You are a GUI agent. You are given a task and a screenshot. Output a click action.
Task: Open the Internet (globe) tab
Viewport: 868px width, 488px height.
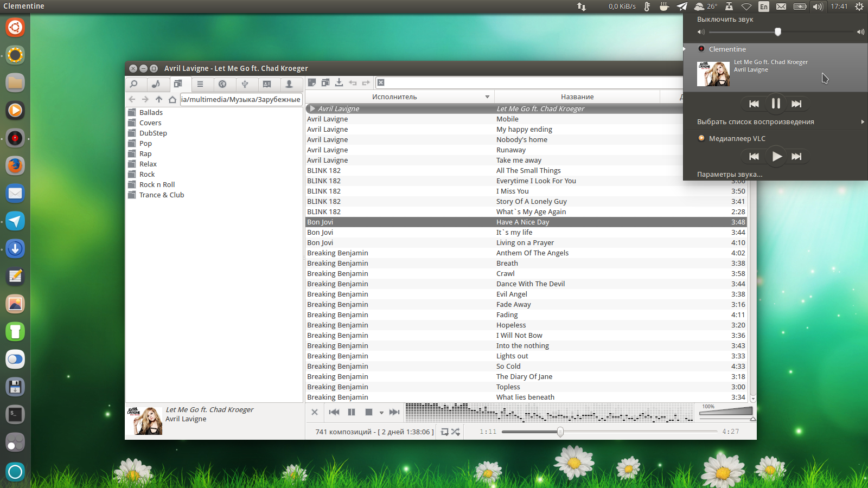coord(222,84)
